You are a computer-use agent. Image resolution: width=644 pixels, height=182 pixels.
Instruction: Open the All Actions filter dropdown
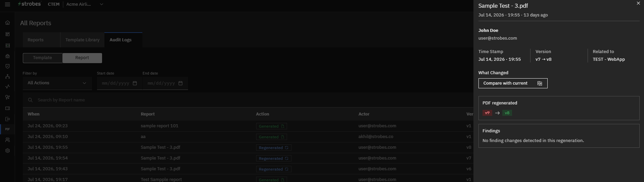click(57, 83)
